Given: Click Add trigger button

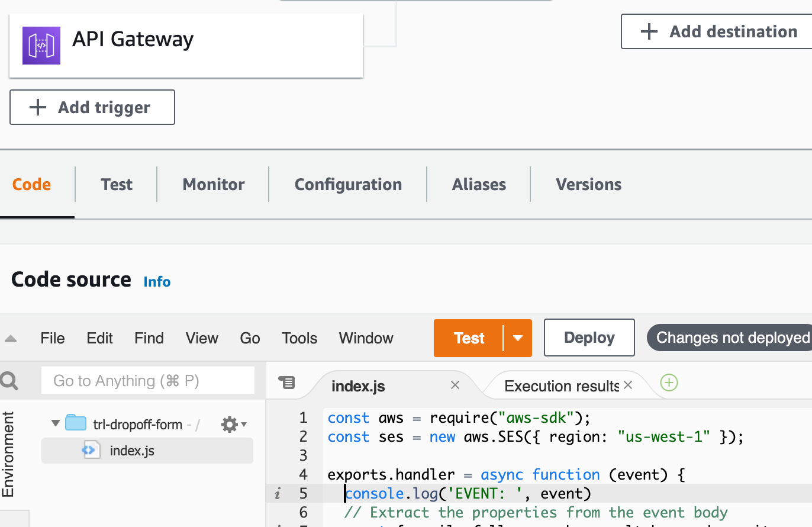Looking at the screenshot, I should (92, 107).
